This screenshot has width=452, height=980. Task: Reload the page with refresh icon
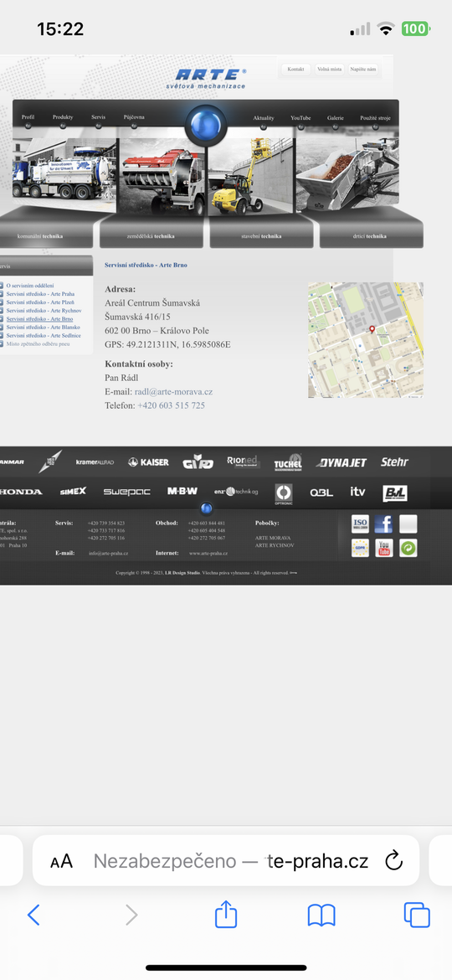393,861
